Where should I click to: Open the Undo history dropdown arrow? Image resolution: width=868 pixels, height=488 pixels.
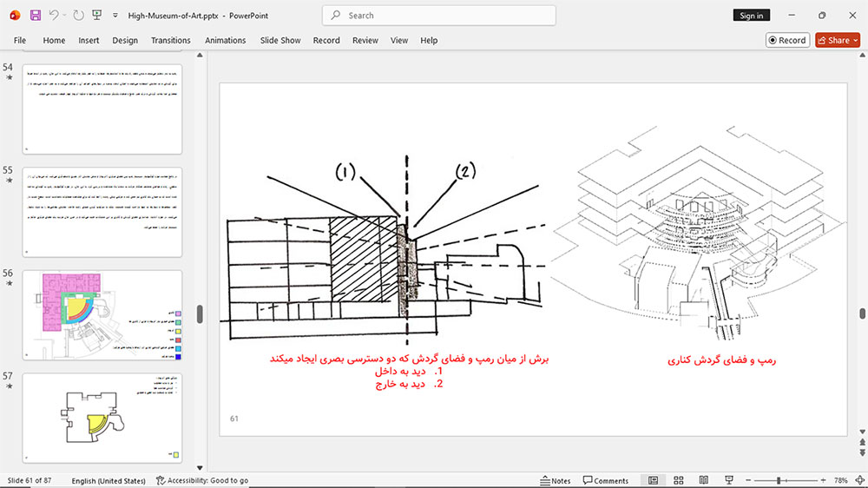(64, 16)
